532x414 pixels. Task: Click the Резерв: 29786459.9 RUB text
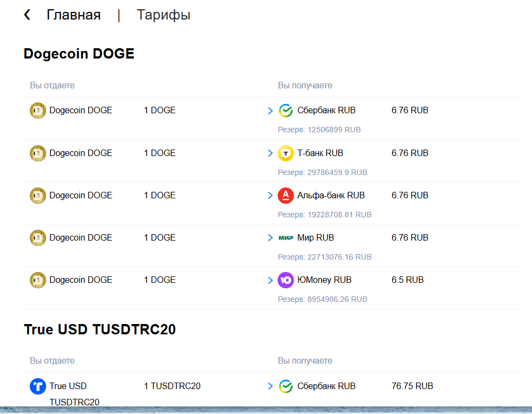coord(322,172)
